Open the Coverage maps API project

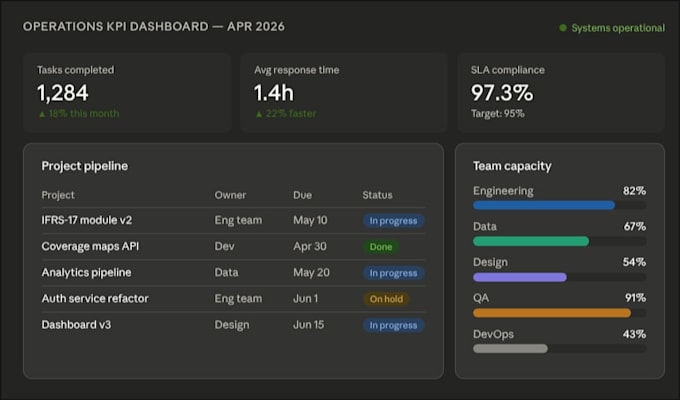pos(90,246)
